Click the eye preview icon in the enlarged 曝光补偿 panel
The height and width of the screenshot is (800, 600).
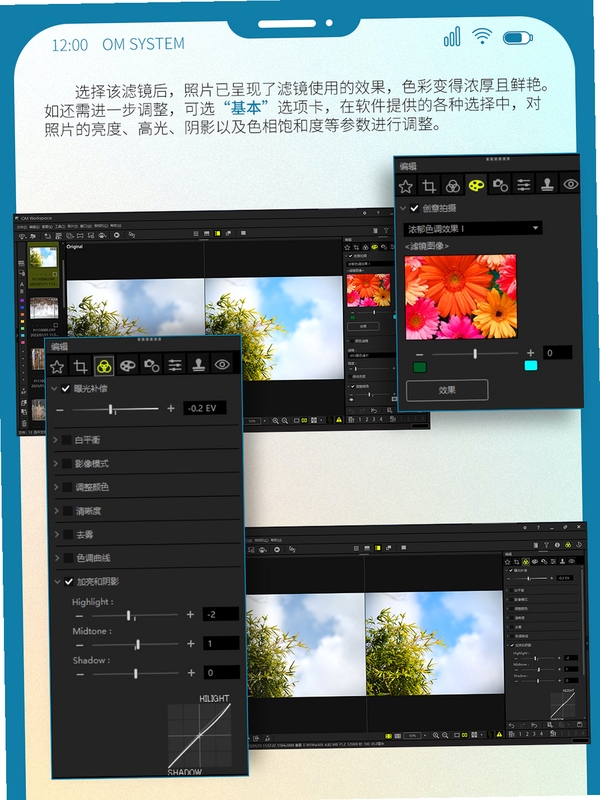pyautogui.click(x=222, y=365)
